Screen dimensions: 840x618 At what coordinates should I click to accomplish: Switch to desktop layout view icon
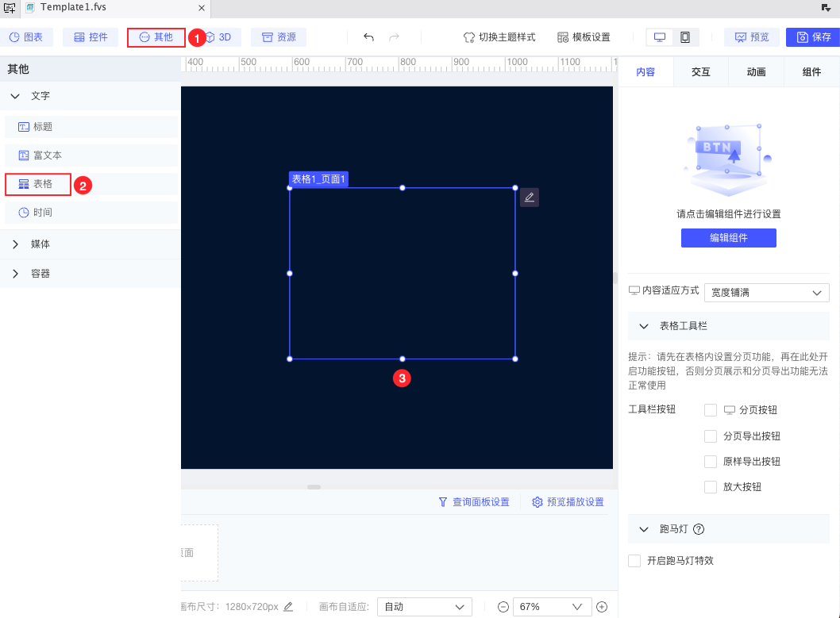pyautogui.click(x=660, y=37)
